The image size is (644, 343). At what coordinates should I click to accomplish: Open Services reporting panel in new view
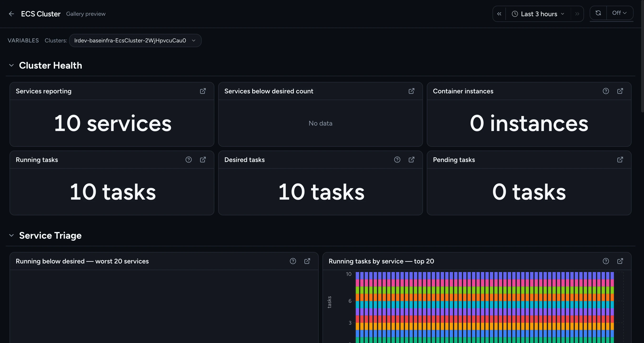[x=203, y=91]
